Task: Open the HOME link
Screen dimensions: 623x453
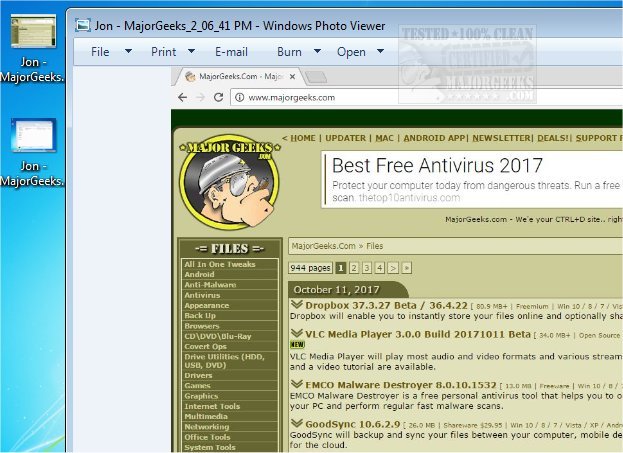Action: pyautogui.click(x=303, y=138)
